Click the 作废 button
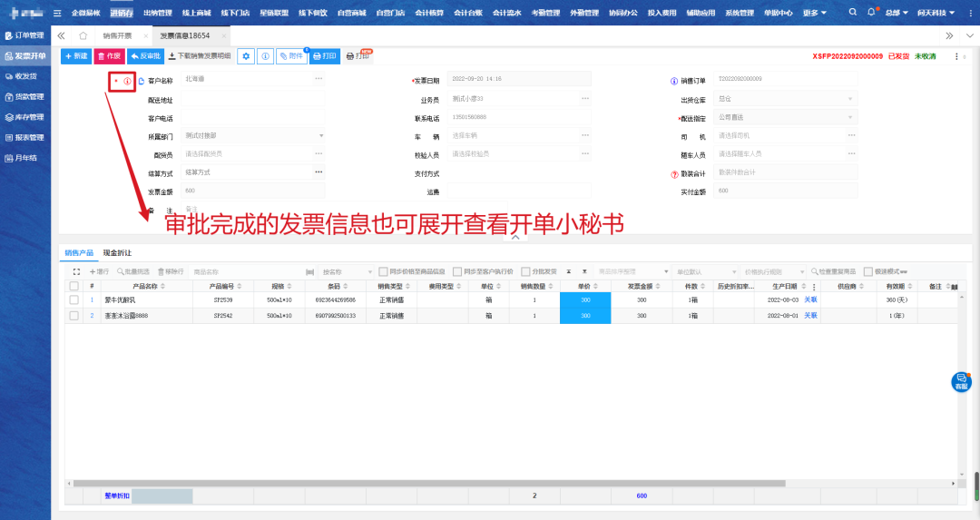The width and height of the screenshot is (980, 520). tap(108, 56)
